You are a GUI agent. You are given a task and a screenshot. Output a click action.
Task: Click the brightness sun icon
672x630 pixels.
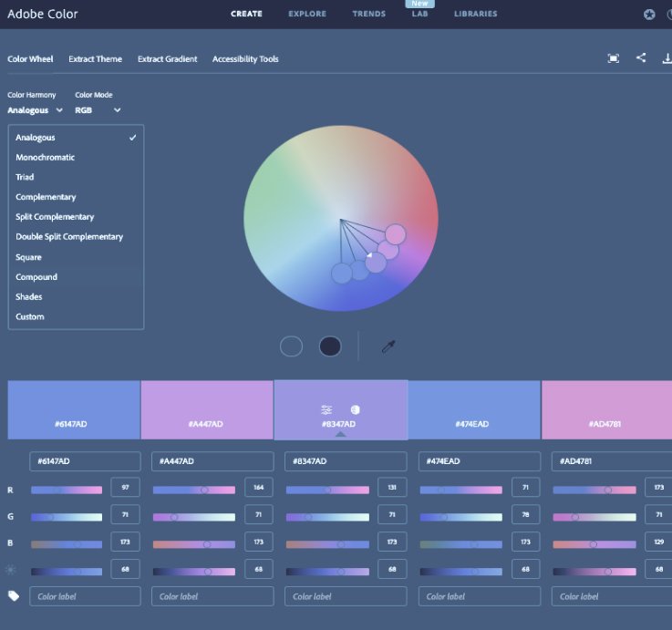(x=11, y=570)
